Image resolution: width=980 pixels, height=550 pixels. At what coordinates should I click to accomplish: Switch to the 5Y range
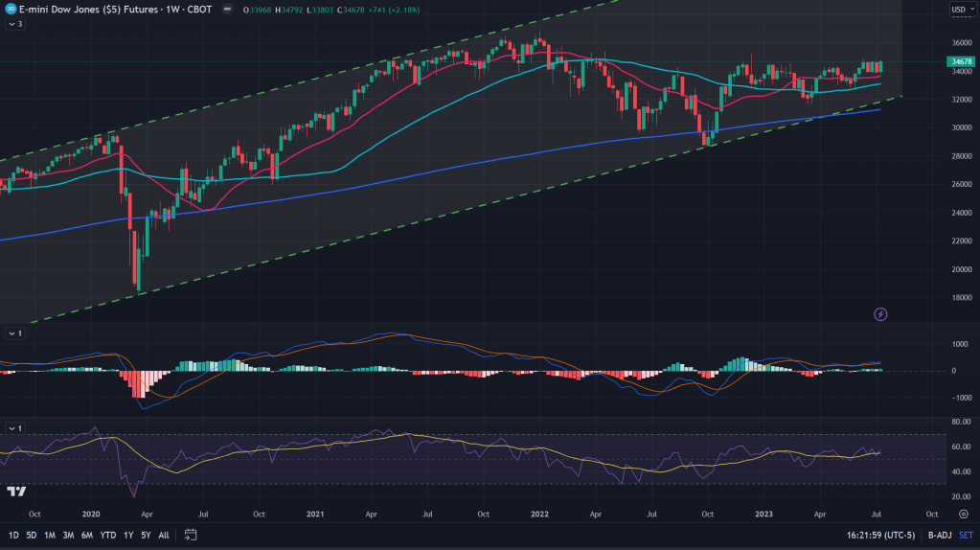(x=145, y=534)
